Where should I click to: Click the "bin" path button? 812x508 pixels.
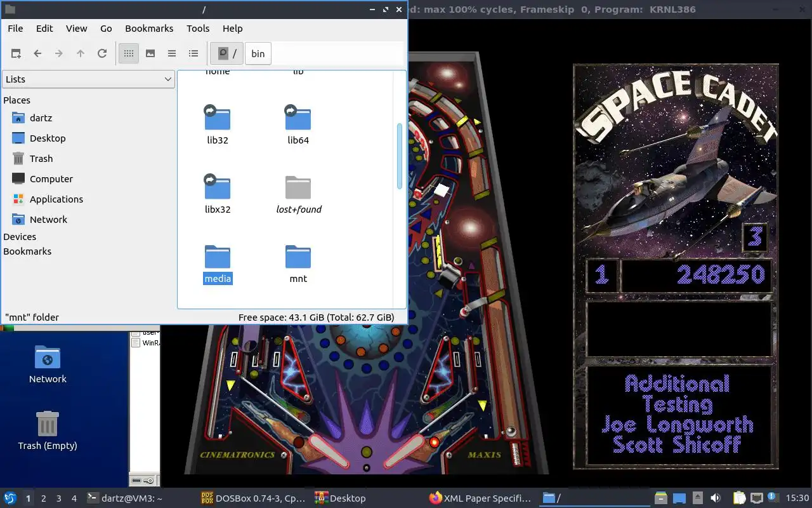[258, 54]
